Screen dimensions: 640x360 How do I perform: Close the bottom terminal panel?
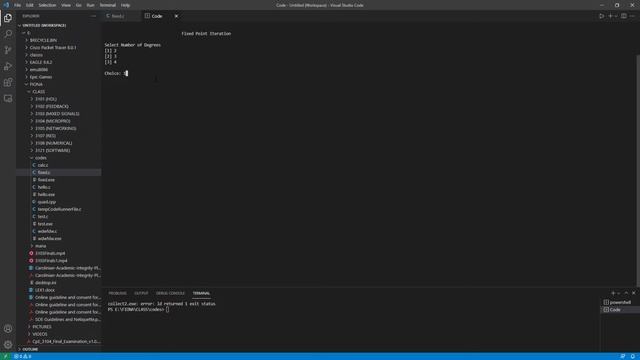633,293
